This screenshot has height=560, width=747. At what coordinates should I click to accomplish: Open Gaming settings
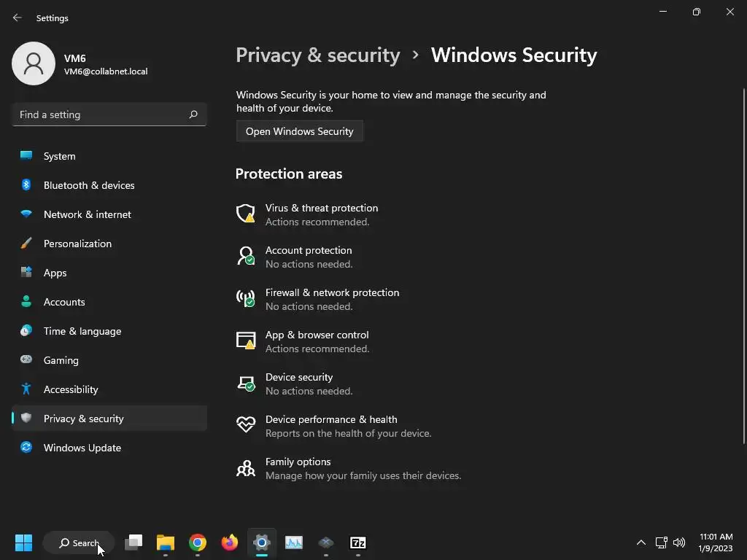(x=109, y=360)
